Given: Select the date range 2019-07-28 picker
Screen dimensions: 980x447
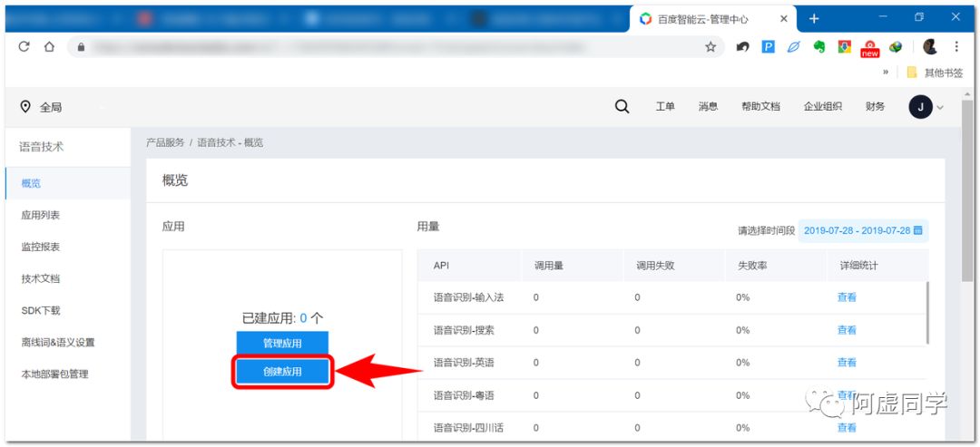Looking at the screenshot, I should pyautogui.click(x=863, y=230).
